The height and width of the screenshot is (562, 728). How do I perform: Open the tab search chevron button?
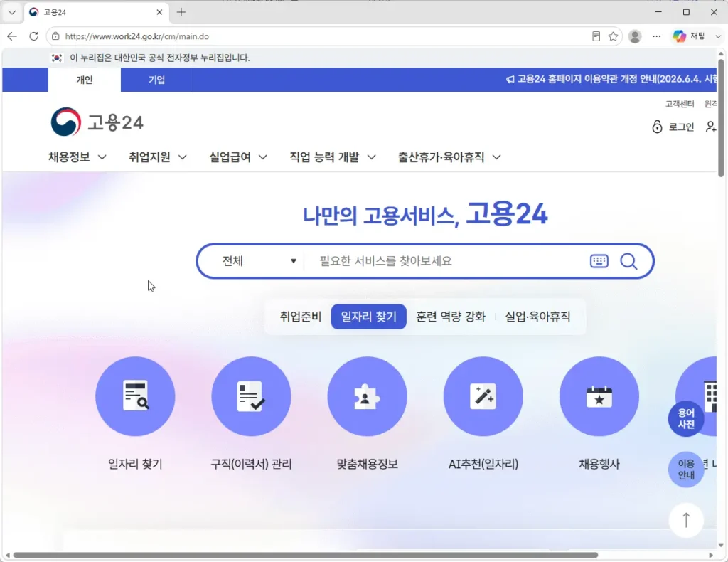tap(12, 12)
